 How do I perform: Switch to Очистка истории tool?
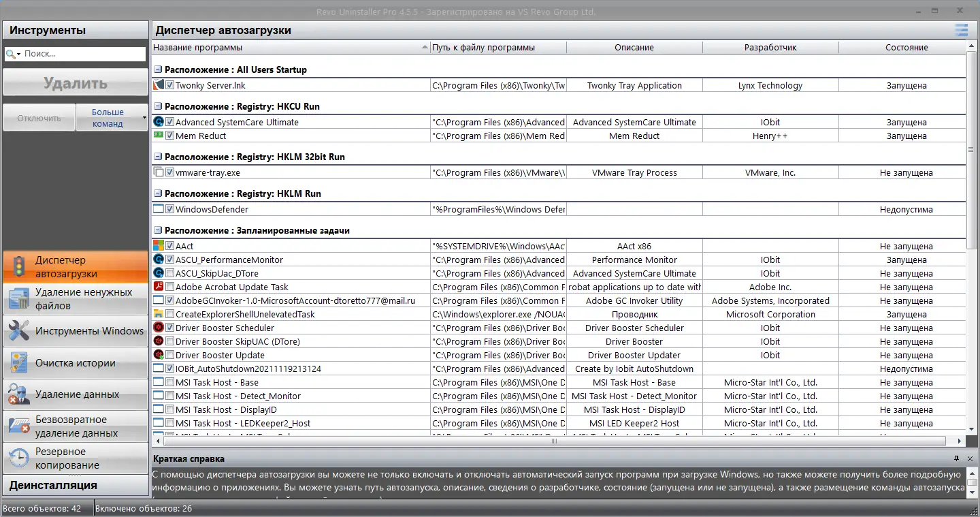75,363
